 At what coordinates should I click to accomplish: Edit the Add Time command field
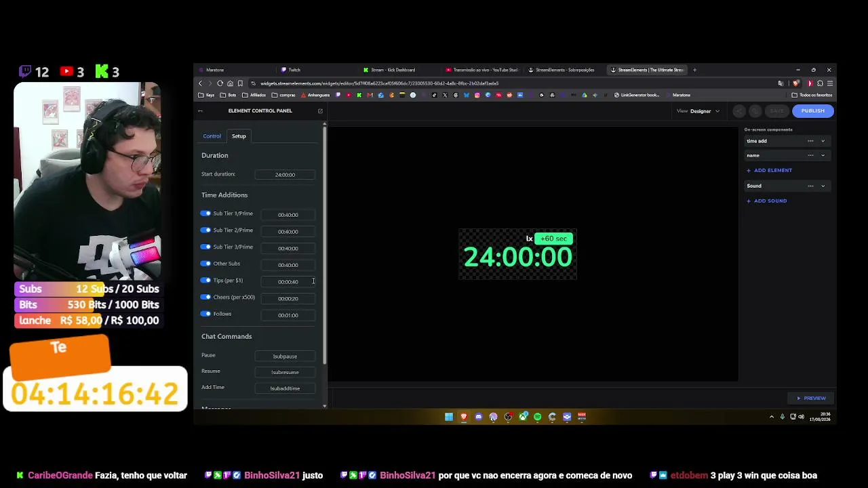click(285, 388)
